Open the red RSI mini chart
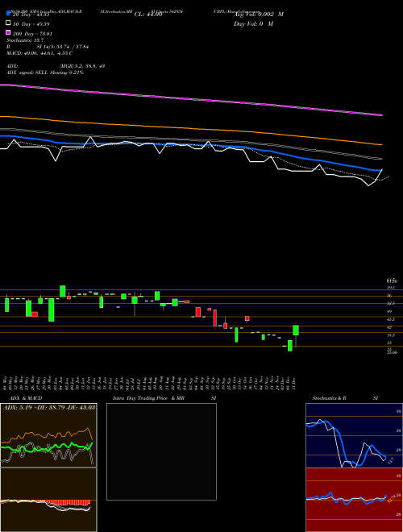The height and width of the screenshot is (532, 403). tap(354, 500)
